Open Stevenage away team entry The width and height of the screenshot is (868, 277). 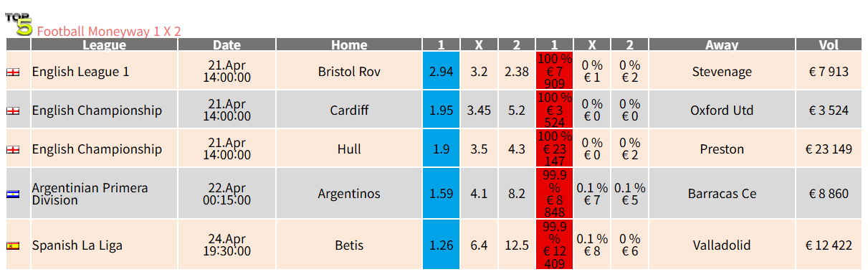click(x=722, y=72)
